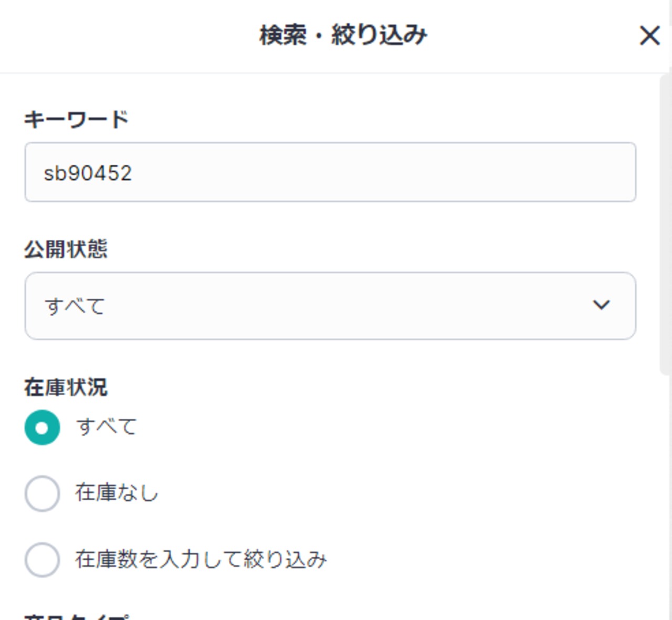This screenshot has height=620, width=672.
Task: Click the 在庫なし label text
Action: (x=117, y=493)
